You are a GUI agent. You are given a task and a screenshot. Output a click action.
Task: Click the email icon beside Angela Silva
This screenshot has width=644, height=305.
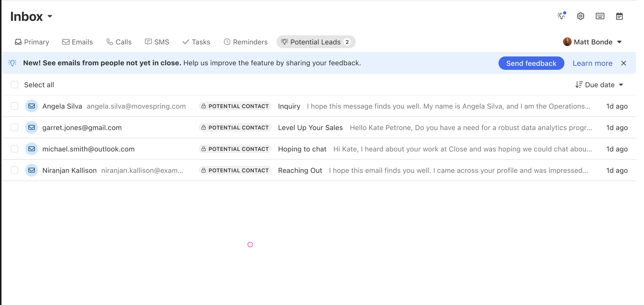32,106
